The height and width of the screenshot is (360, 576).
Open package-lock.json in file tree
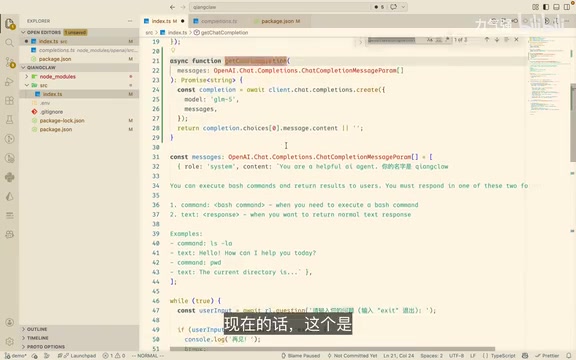click(79, 120)
